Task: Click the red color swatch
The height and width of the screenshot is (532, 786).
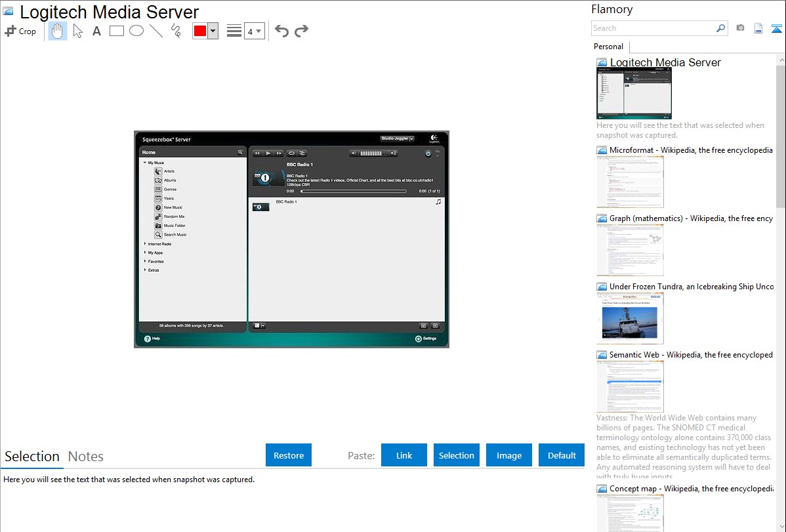Action: click(200, 31)
